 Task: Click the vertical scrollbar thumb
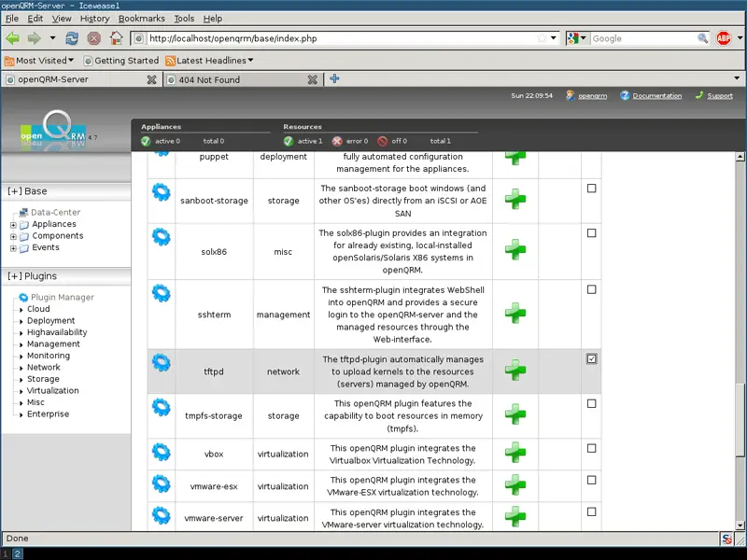(x=740, y=419)
